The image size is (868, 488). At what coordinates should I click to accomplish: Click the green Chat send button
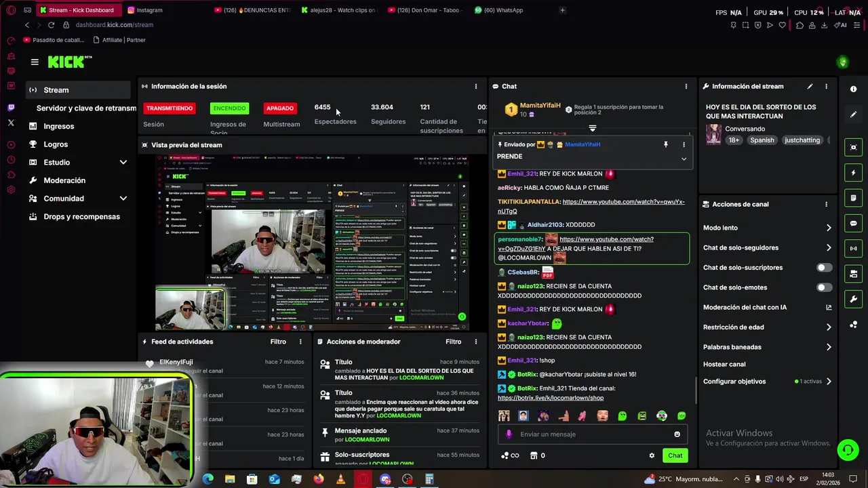click(x=675, y=455)
